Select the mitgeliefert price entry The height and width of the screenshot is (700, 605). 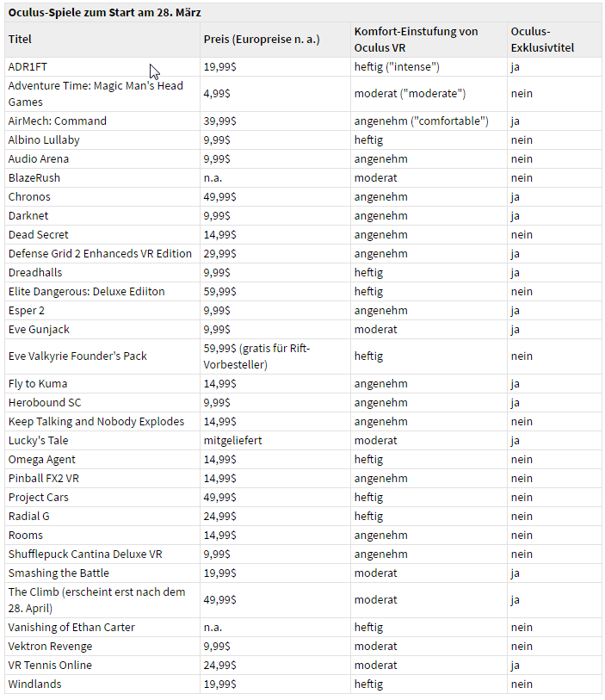click(x=233, y=440)
